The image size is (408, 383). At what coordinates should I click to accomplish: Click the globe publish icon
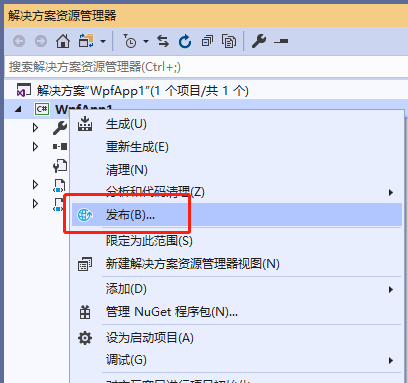point(85,215)
